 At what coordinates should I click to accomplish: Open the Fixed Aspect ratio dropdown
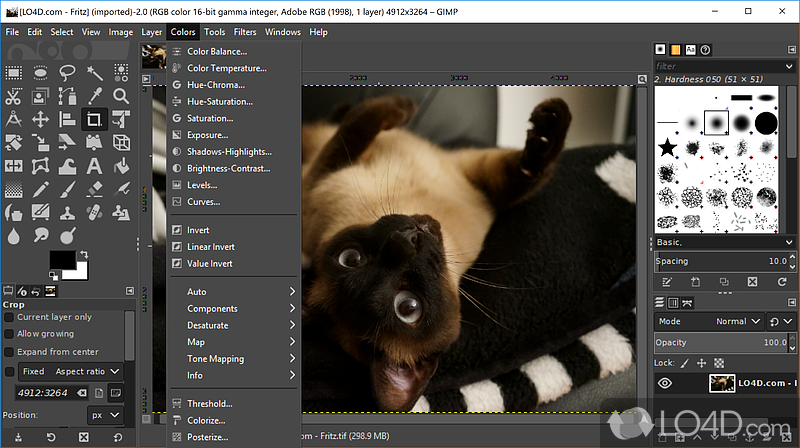click(x=71, y=371)
